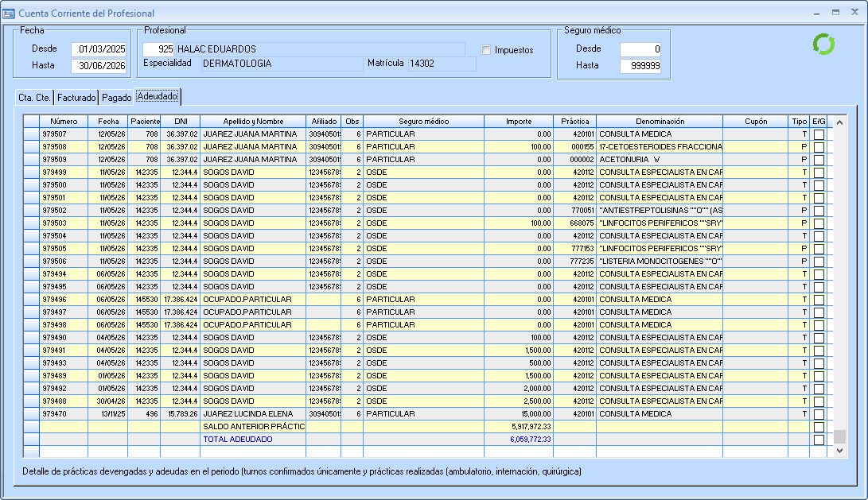Image resolution: width=868 pixels, height=500 pixels.
Task: Click the Seguro médico Hasta field
Action: coord(640,66)
